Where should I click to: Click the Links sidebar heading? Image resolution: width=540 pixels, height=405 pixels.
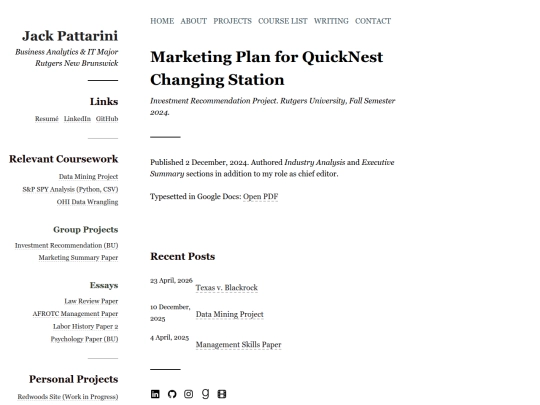(104, 102)
